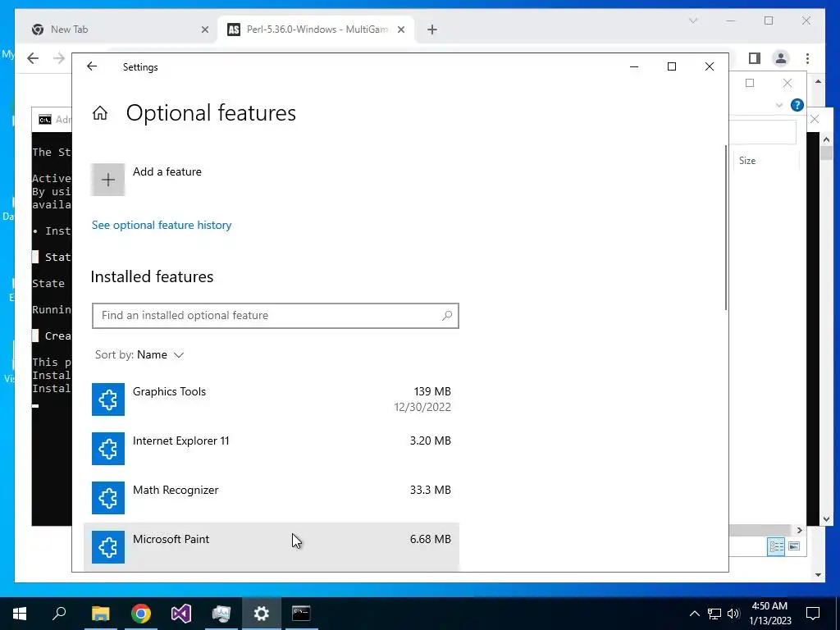Select the Graphics Tools feature icon

(x=108, y=399)
